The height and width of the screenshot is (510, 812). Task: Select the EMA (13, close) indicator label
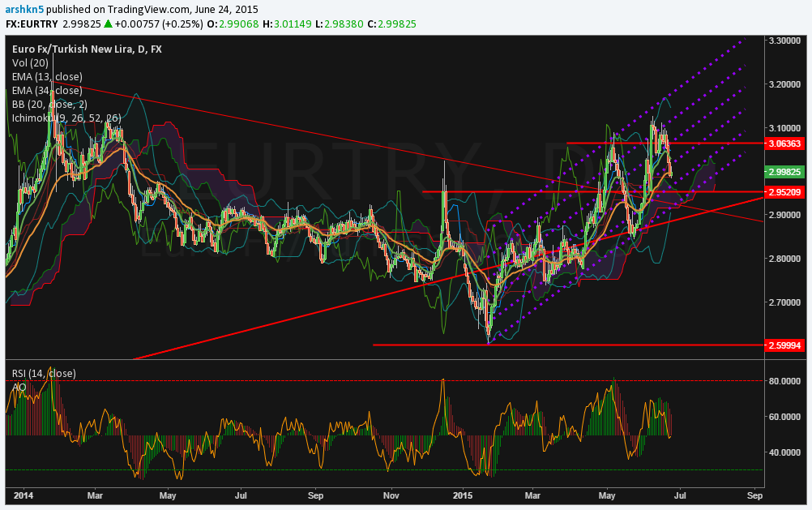pos(47,76)
